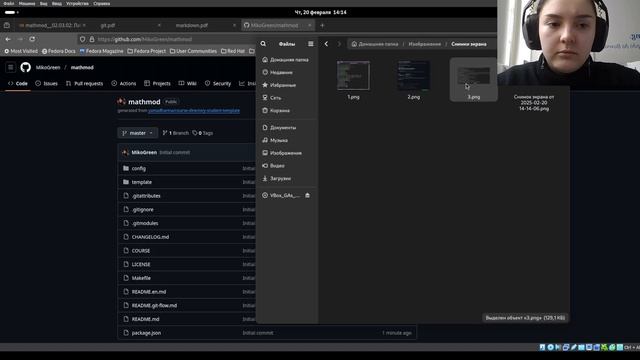The image size is (640, 360).
Task: Open MikoGreen profile link in header
Action: point(48,67)
